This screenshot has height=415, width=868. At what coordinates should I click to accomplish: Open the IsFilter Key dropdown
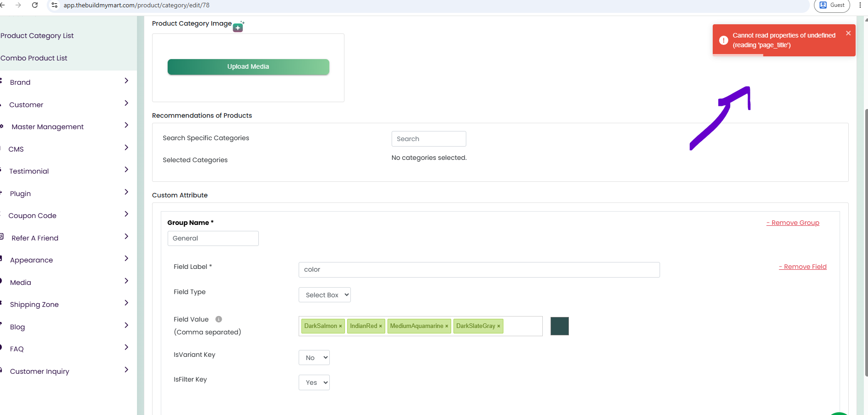(314, 382)
